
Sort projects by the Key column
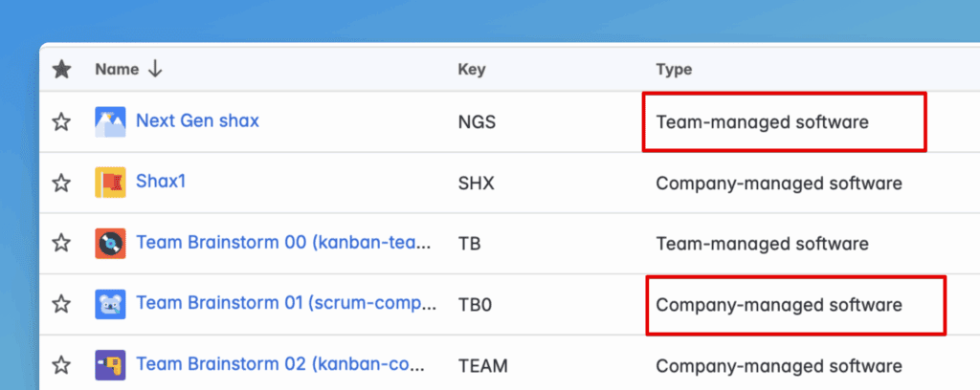coord(472,69)
